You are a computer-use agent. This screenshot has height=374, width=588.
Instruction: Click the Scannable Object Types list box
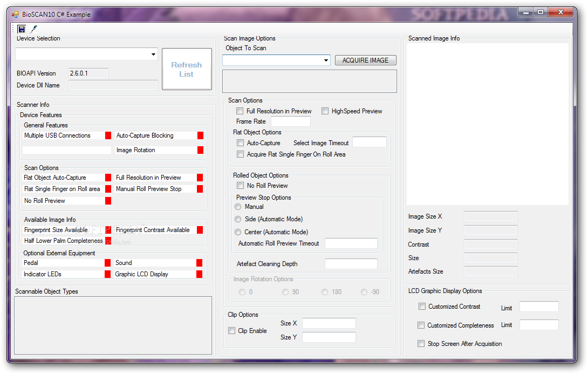tap(113, 325)
